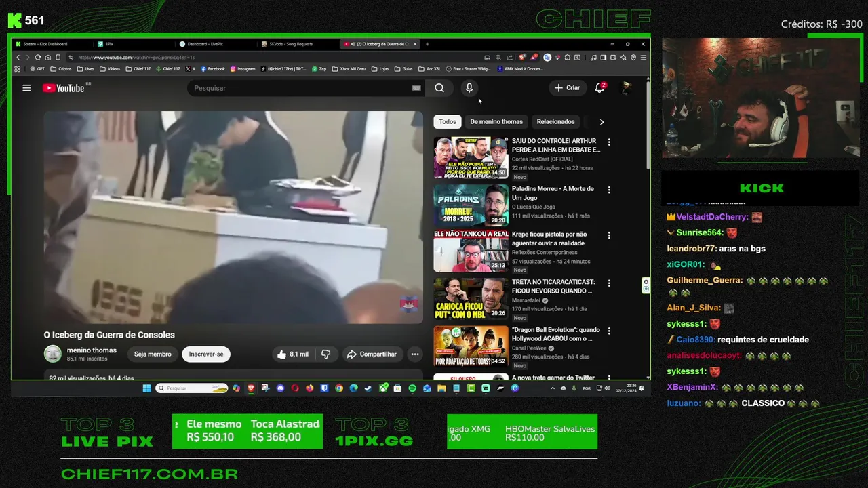Go to browser home page icon

(x=48, y=58)
